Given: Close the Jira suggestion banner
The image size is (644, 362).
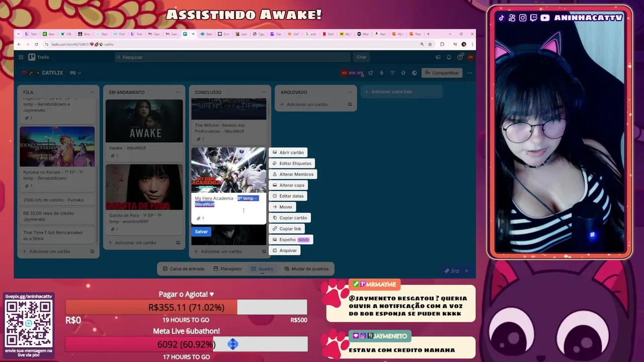Looking at the screenshot, I should [x=466, y=271].
